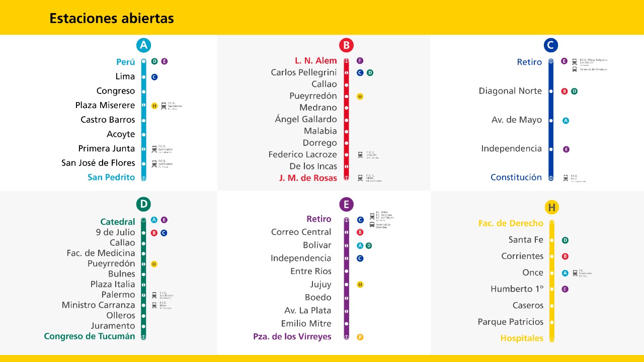The width and height of the screenshot is (644, 362).
Task: Select the purple Line E header icon
Action: [346, 204]
